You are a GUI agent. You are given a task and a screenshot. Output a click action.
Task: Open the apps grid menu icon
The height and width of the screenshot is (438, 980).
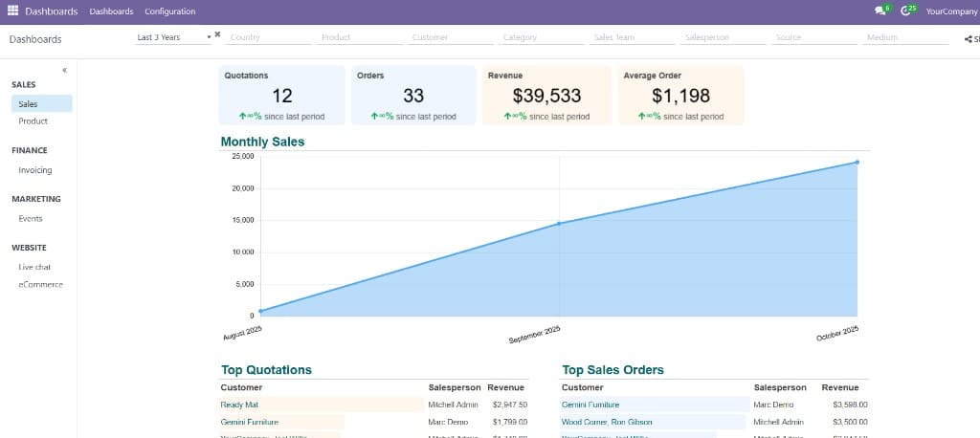[x=12, y=11]
